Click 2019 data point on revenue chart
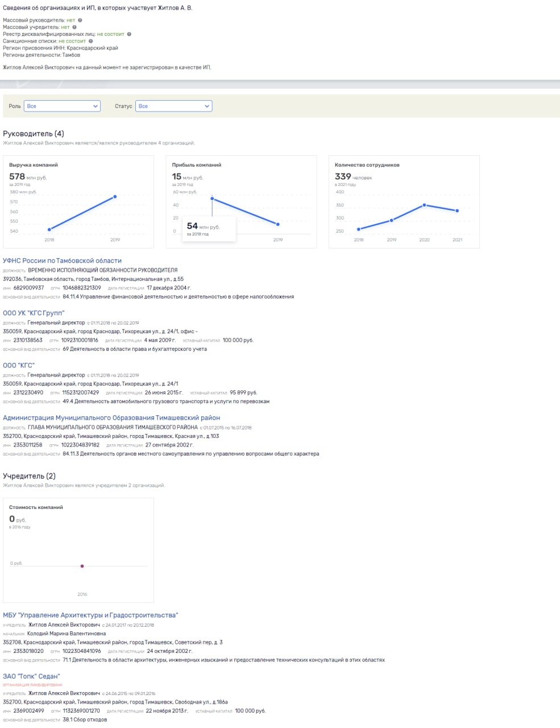This screenshot has height=728, width=560. coord(115,197)
